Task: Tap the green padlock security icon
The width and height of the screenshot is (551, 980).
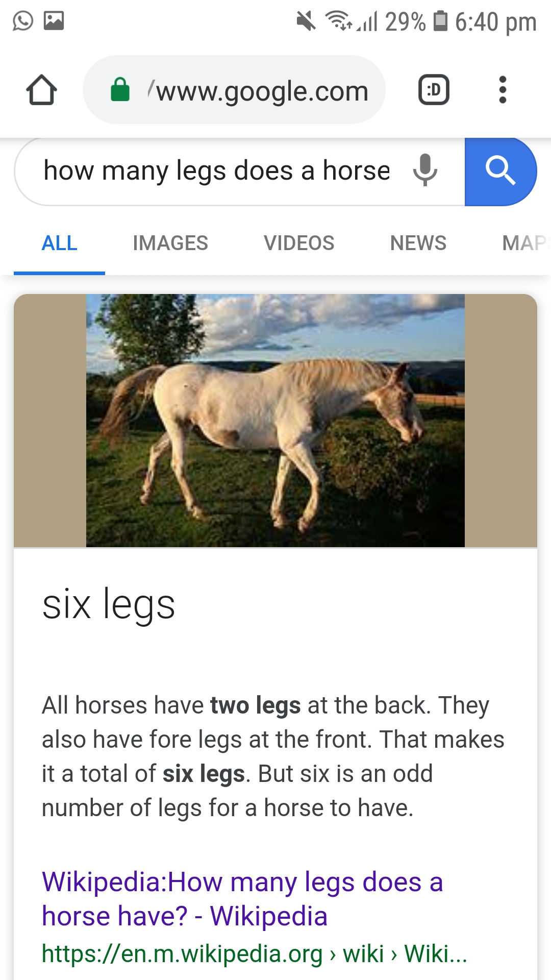Action: coord(120,90)
